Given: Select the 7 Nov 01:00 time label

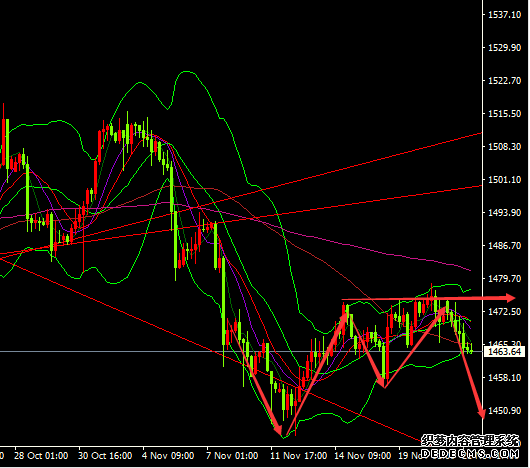Looking at the screenshot, I should [x=232, y=456].
